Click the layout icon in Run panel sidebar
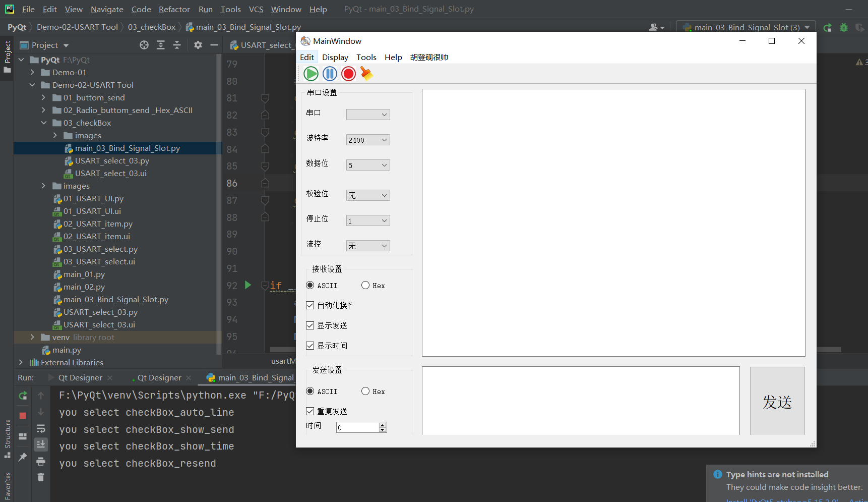 [x=23, y=436]
